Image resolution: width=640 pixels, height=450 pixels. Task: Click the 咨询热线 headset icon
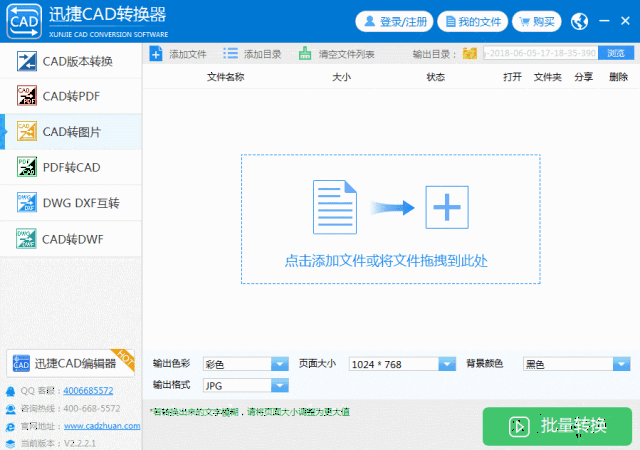[11, 409]
